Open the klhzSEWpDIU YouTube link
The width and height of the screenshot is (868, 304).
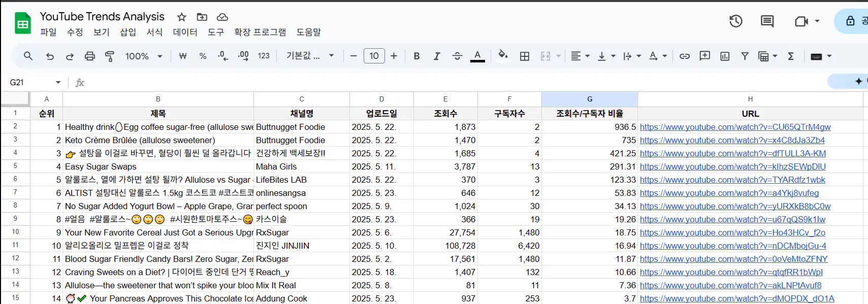pos(732,166)
